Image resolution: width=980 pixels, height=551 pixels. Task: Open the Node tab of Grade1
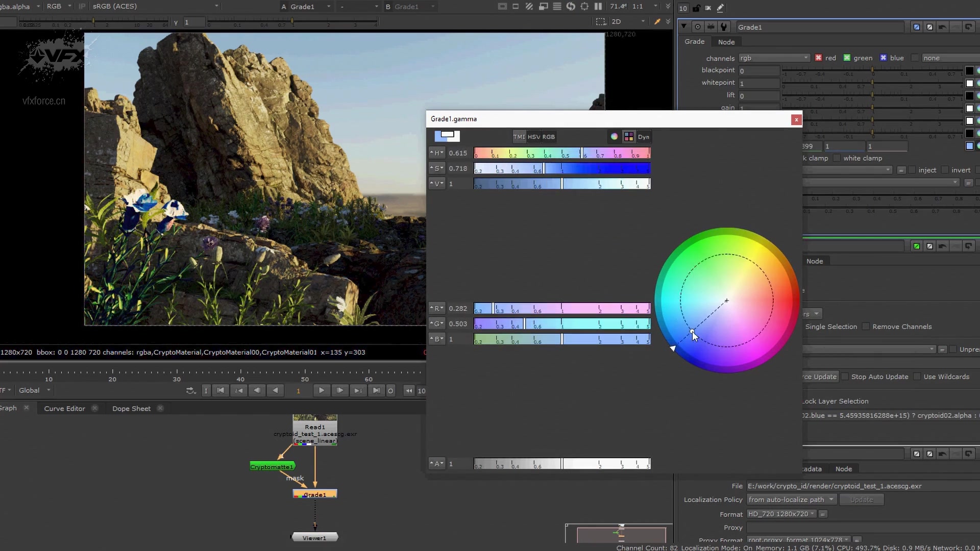[726, 42]
